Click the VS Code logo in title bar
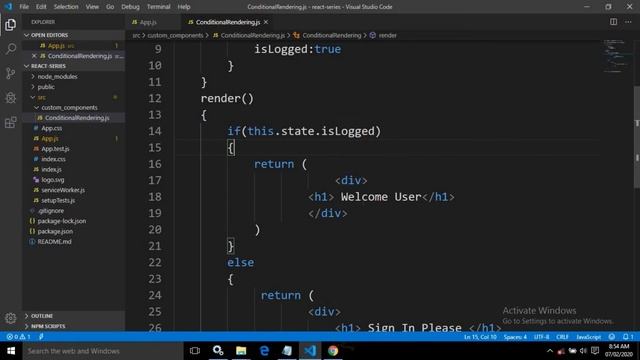The width and height of the screenshot is (640, 360). [x=8, y=7]
